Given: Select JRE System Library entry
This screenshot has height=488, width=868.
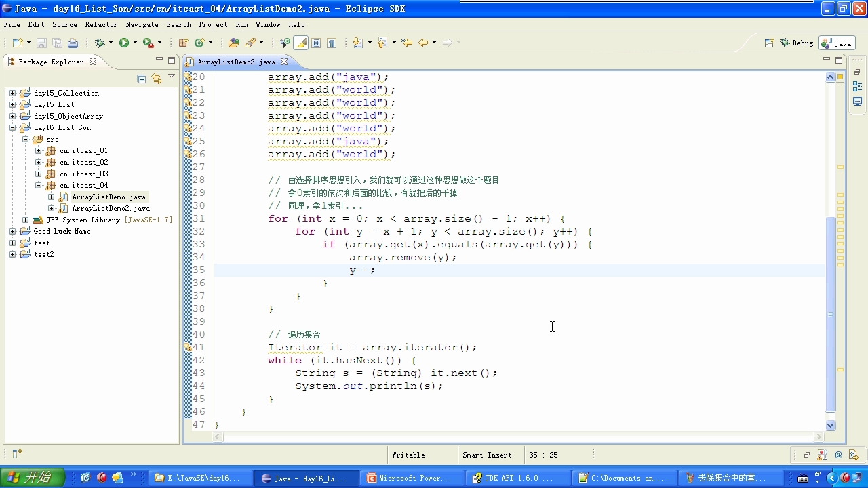Looking at the screenshot, I should tap(108, 220).
